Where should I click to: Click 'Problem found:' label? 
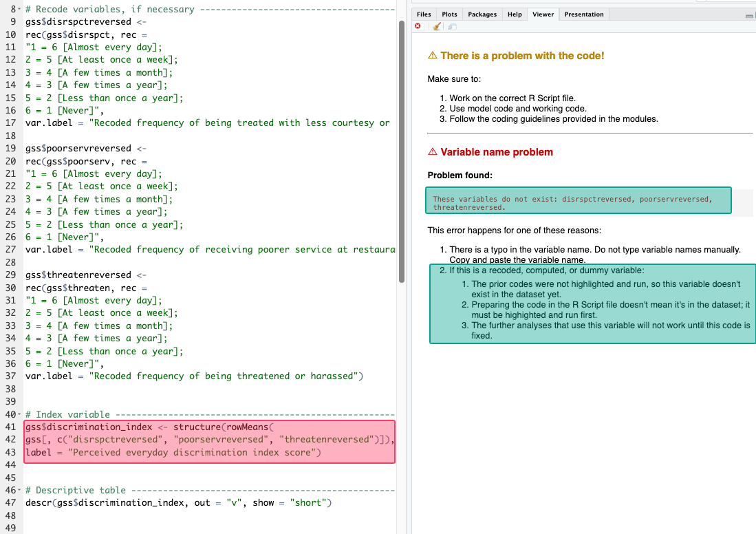coord(460,175)
